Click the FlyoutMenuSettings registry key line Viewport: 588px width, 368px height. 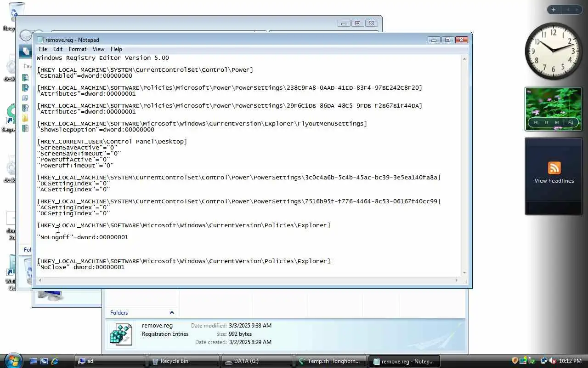(202, 124)
